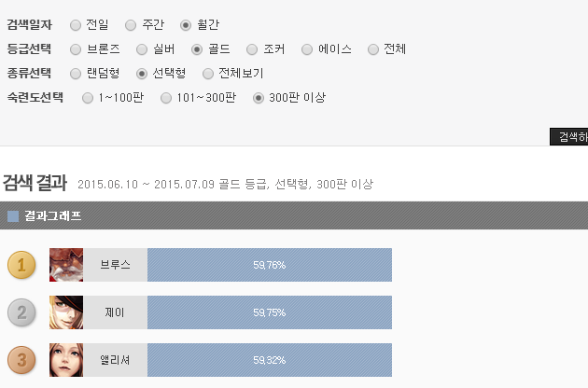
Task: Choose the 전체보기 type option
Action: pyautogui.click(x=208, y=74)
